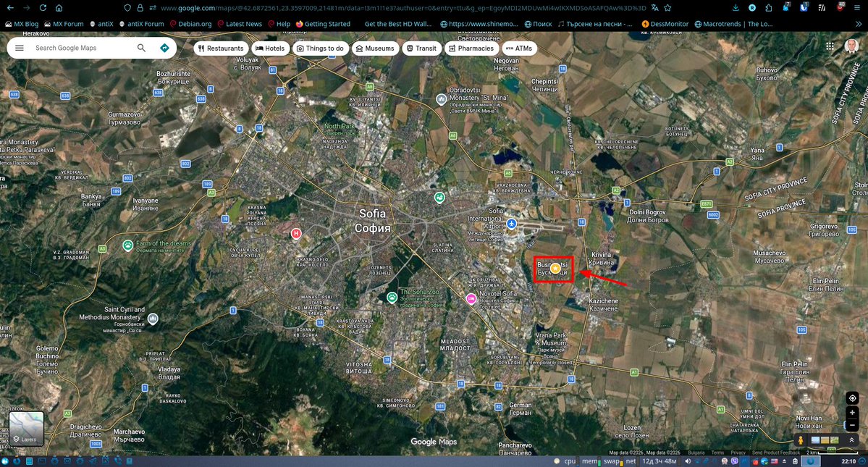This screenshot has height=467, width=868.
Task: Click Obradovtsi Monastery St. Mina marker
Action: (x=441, y=100)
